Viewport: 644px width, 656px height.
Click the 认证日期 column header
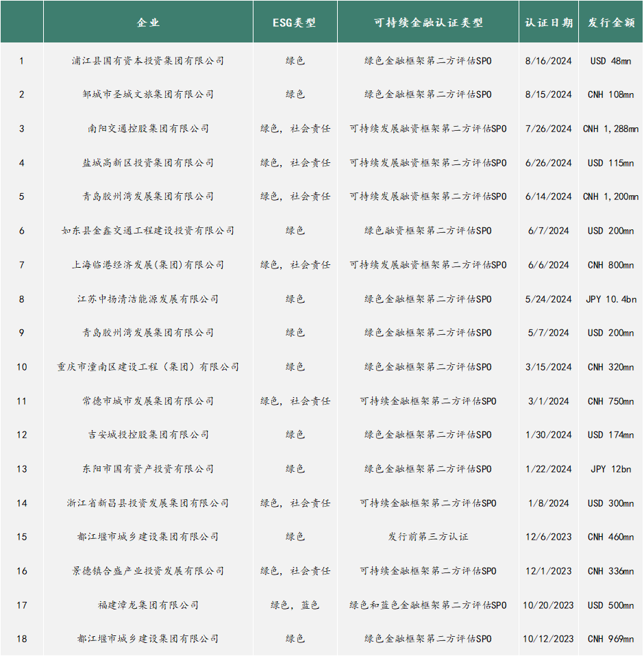click(549, 22)
